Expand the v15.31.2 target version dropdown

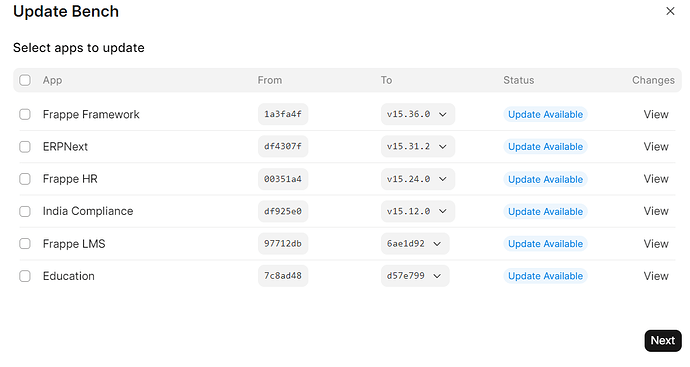tap(418, 147)
